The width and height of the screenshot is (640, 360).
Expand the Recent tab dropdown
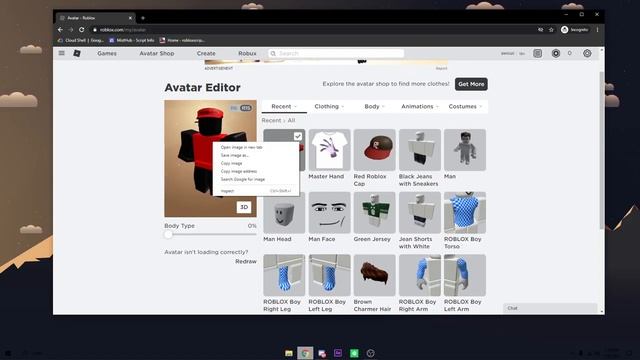284,106
